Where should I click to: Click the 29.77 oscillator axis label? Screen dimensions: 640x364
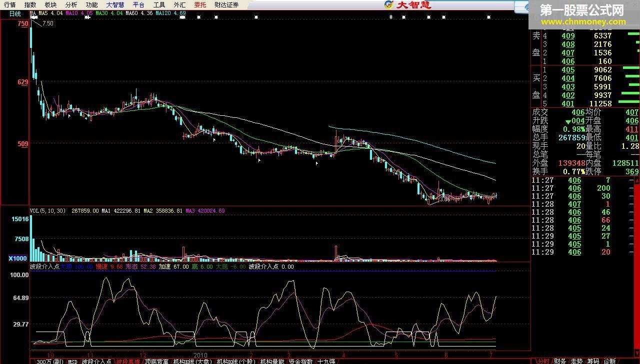coord(21,325)
